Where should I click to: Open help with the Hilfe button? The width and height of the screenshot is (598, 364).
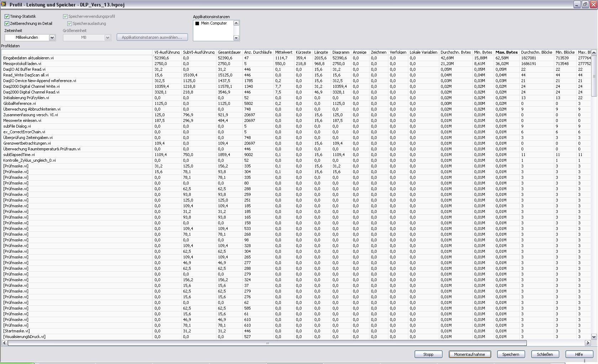point(579,354)
